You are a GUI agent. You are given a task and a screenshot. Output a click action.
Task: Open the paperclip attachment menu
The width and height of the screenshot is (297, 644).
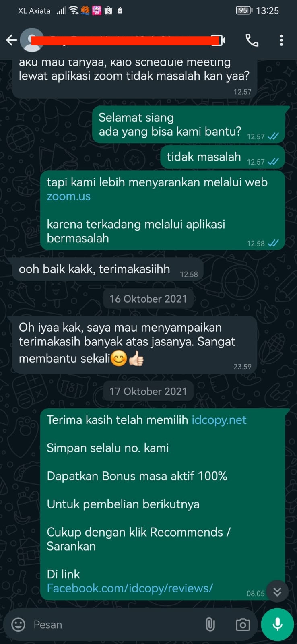(x=210, y=624)
